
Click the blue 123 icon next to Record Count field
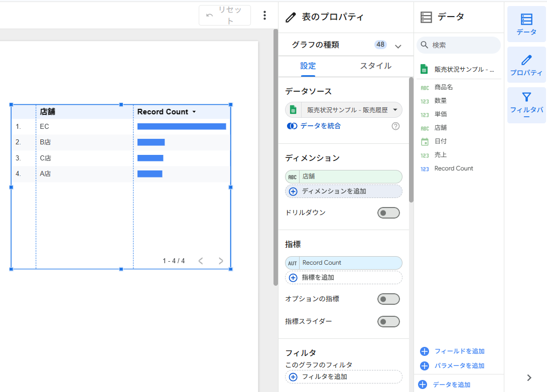425,169
